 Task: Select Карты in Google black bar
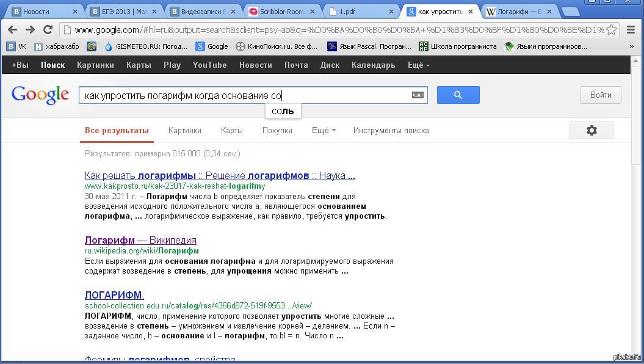tap(139, 65)
